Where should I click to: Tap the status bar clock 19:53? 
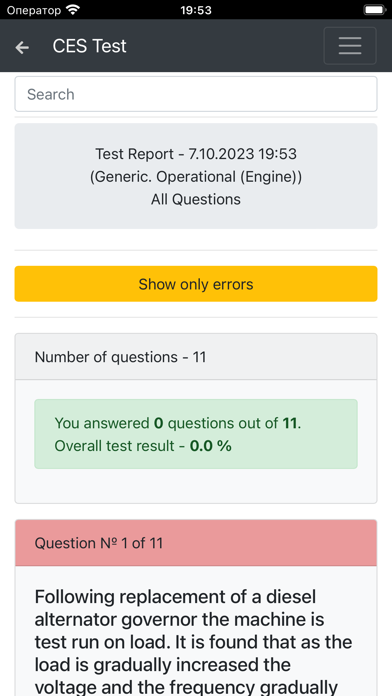(196, 10)
